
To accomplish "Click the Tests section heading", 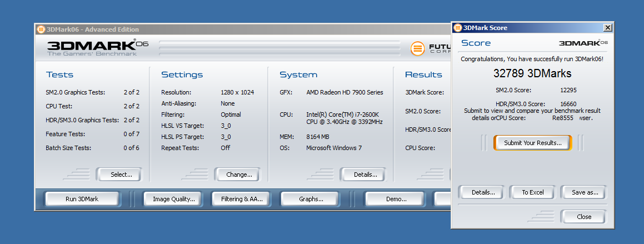I will [59, 75].
